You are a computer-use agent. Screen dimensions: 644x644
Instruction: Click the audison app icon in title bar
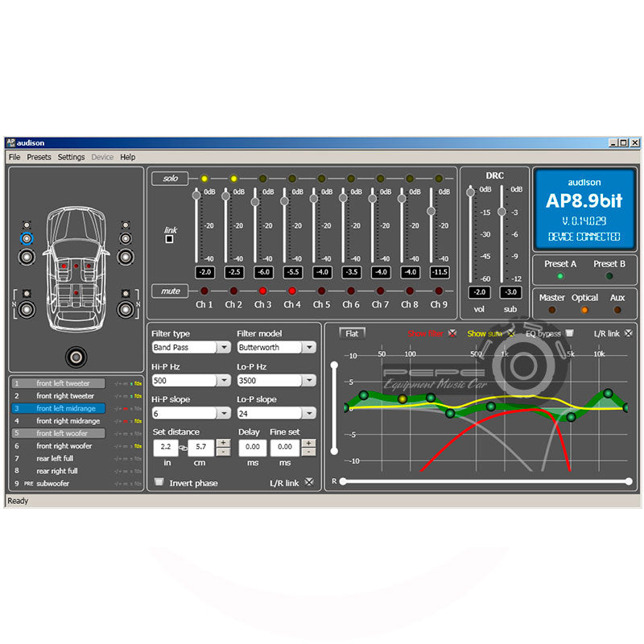point(10,142)
